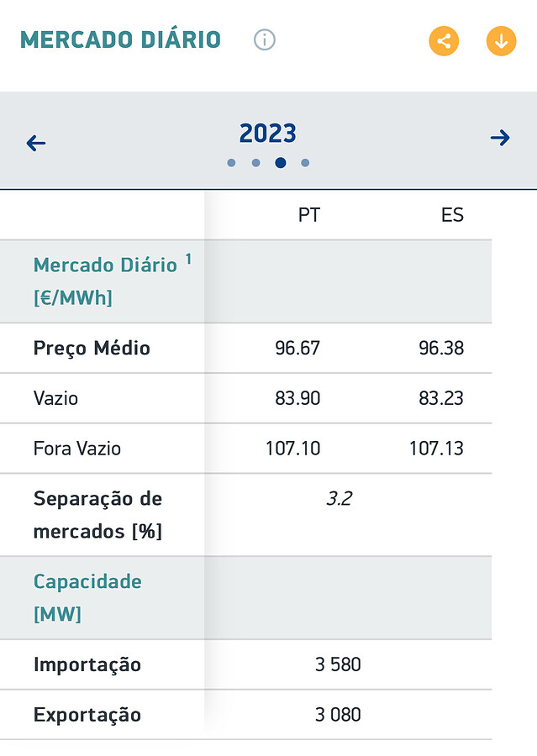Viewport: 537px width, 756px height.
Task: Click the Vazio row label
Action: click(x=55, y=398)
